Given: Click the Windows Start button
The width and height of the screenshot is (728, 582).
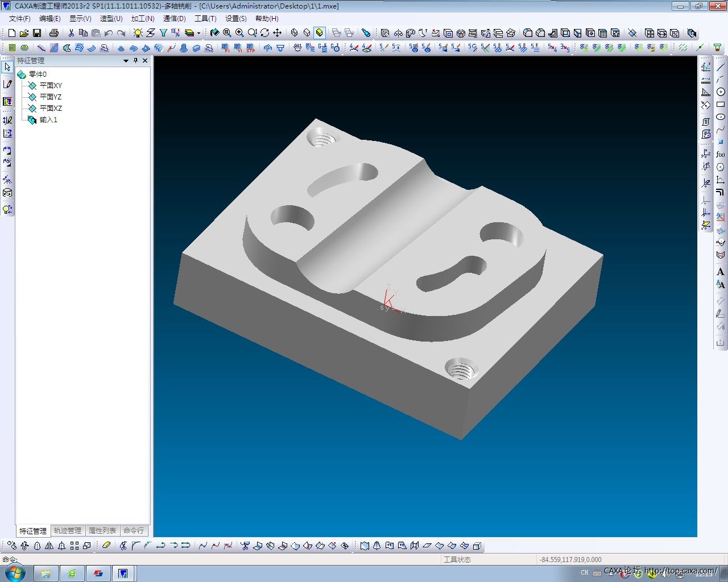Looking at the screenshot, I should (x=15, y=573).
